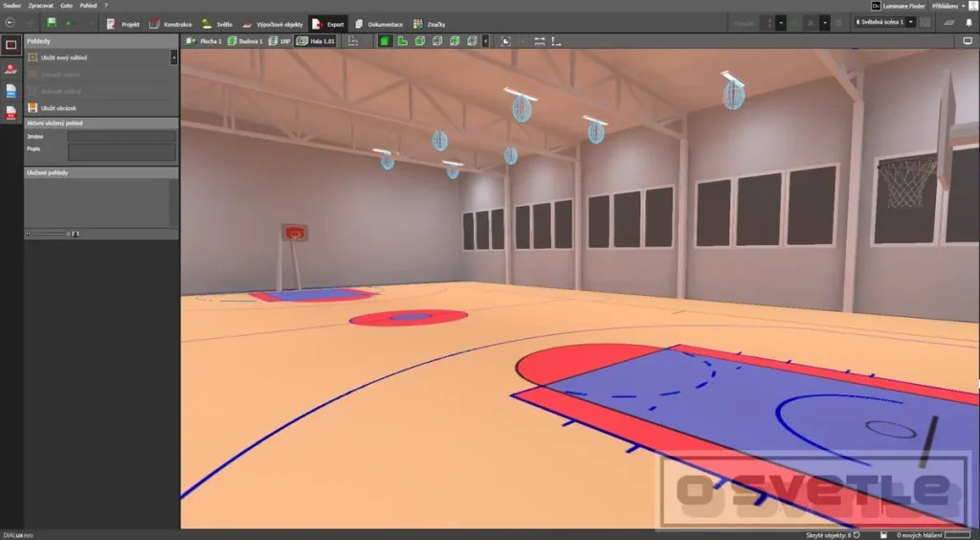Select the green side view cube icon
This screenshot has height=540, width=980.
click(455, 41)
